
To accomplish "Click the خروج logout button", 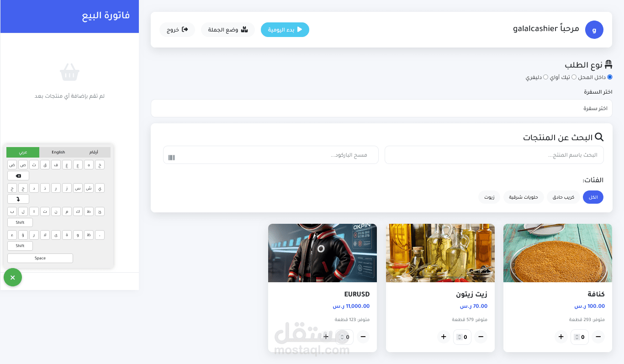I will coord(177,30).
